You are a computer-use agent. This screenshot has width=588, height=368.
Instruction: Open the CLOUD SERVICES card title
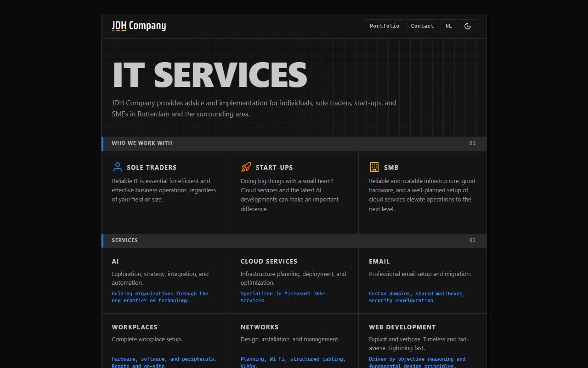(x=269, y=261)
